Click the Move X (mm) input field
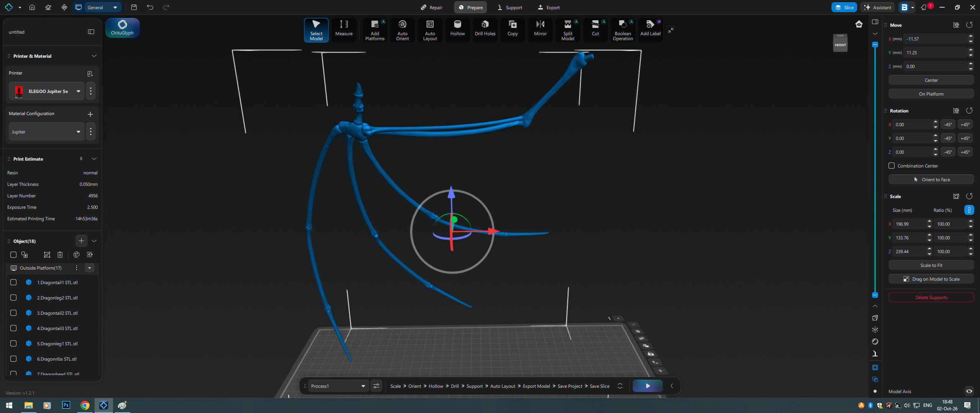This screenshot has height=413, width=980. [935, 39]
